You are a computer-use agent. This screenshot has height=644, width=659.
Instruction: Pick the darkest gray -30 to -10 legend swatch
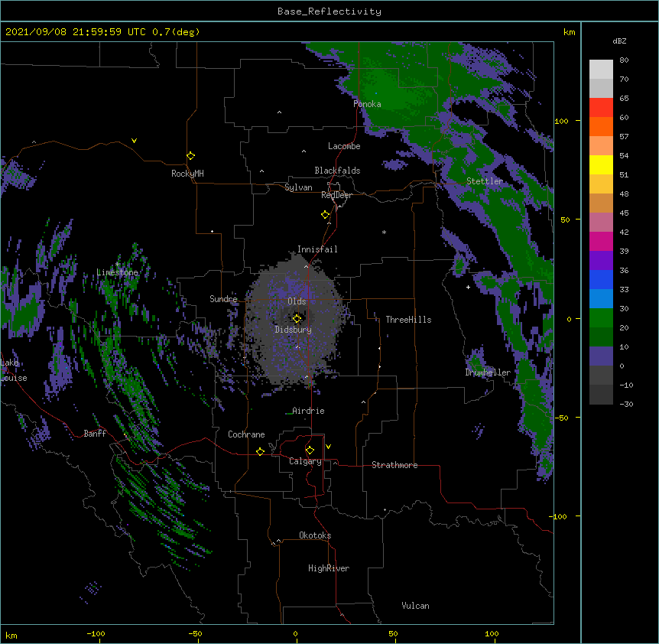pyautogui.click(x=601, y=395)
